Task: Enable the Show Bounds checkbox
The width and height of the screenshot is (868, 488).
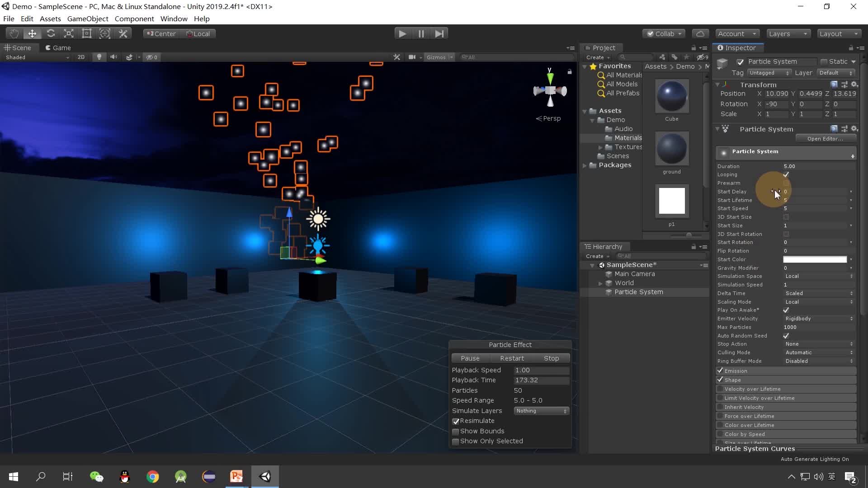Action: click(x=456, y=432)
